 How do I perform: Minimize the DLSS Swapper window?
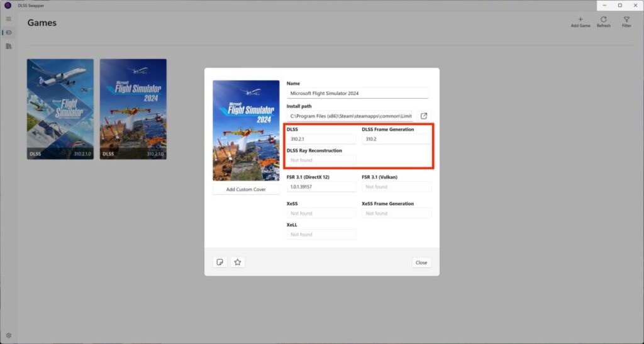click(x=604, y=5)
